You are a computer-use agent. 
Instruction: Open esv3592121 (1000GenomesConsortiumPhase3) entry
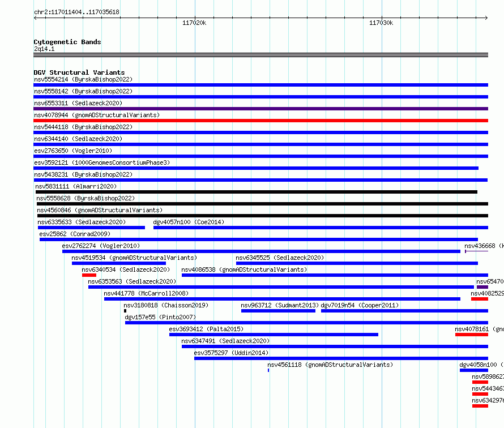point(102,162)
